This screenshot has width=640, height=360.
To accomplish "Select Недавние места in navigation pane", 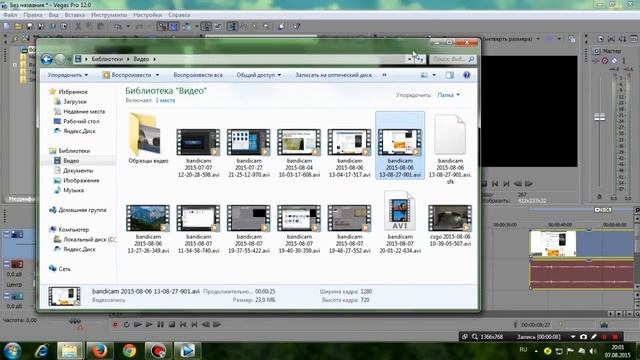I will [x=84, y=111].
